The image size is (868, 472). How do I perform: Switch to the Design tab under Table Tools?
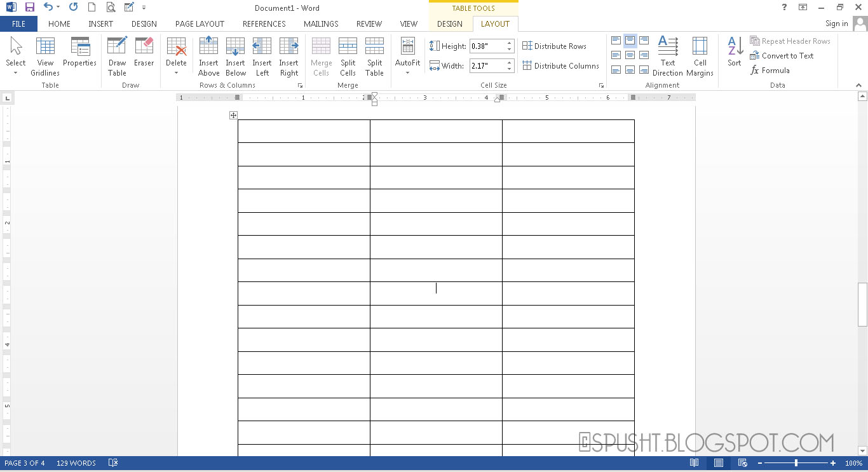click(450, 24)
